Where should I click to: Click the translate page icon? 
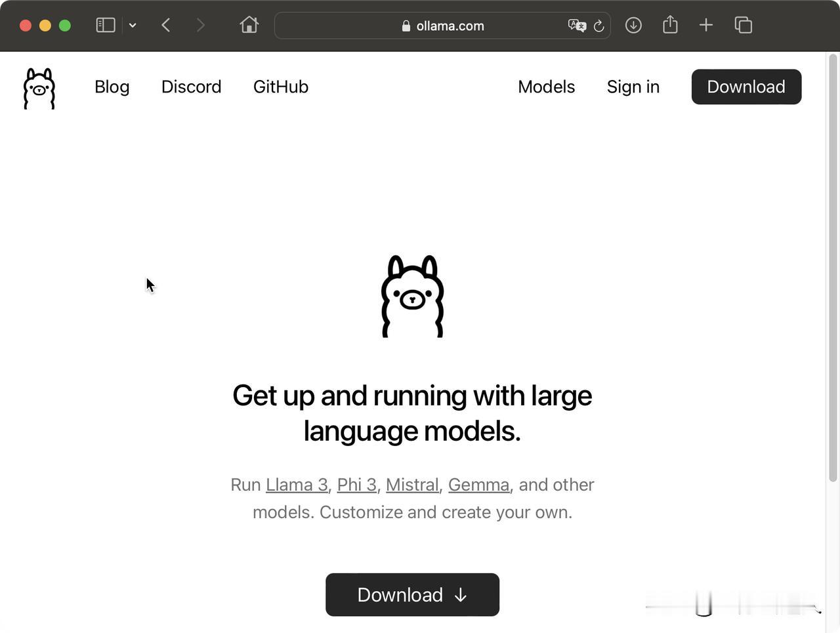pyautogui.click(x=577, y=26)
